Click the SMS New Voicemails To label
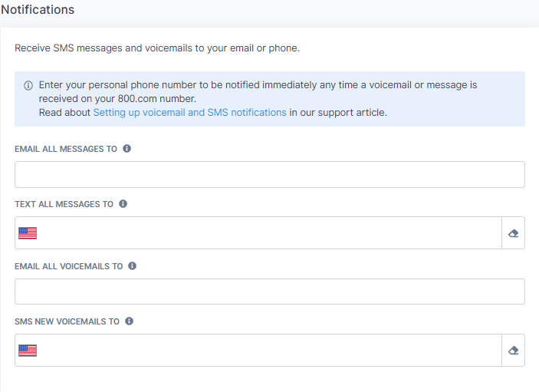The image size is (539, 392). (x=67, y=321)
